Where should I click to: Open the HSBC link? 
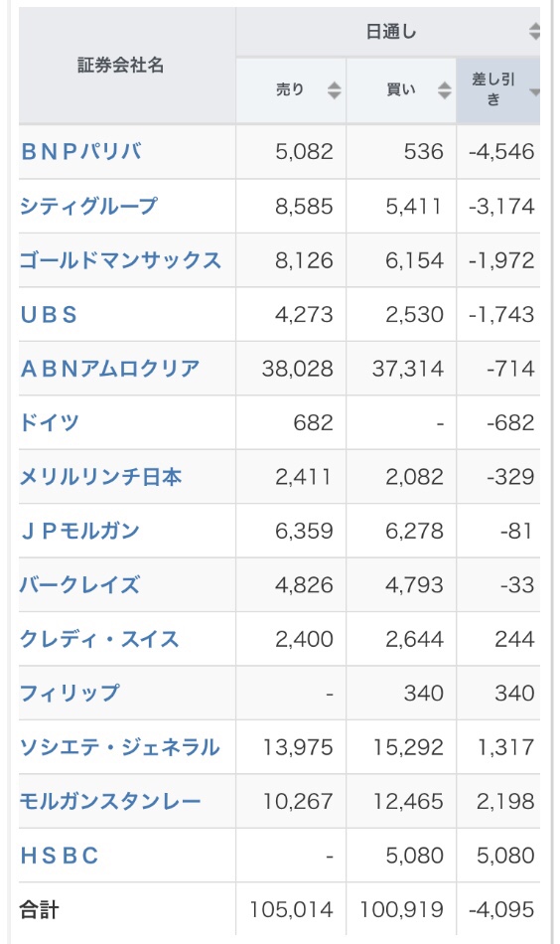[60, 856]
